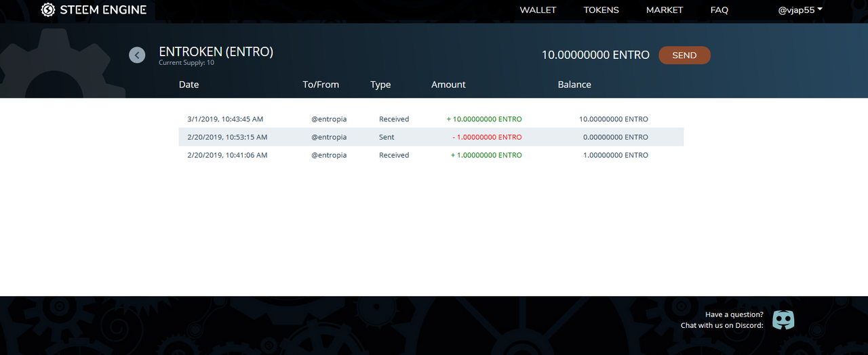Click the header 10.00000000 ENTRO total balance
Viewport: 868px width, 355px height.
tap(595, 56)
